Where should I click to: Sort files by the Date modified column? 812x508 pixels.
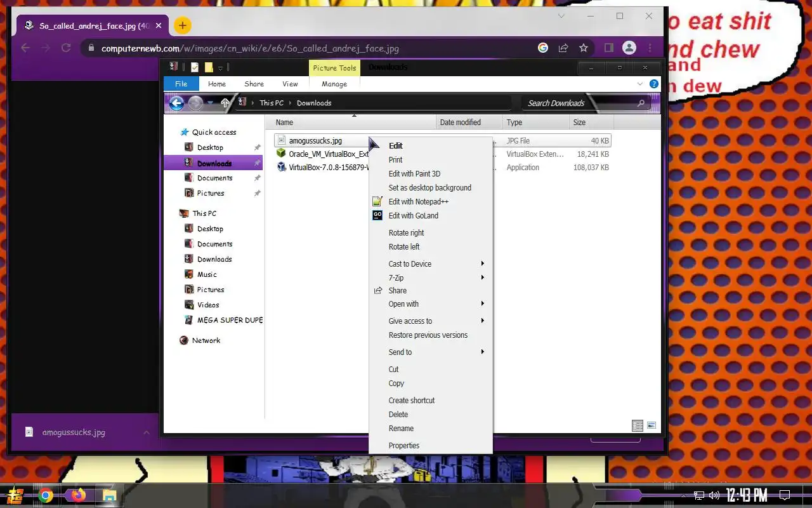click(x=469, y=123)
